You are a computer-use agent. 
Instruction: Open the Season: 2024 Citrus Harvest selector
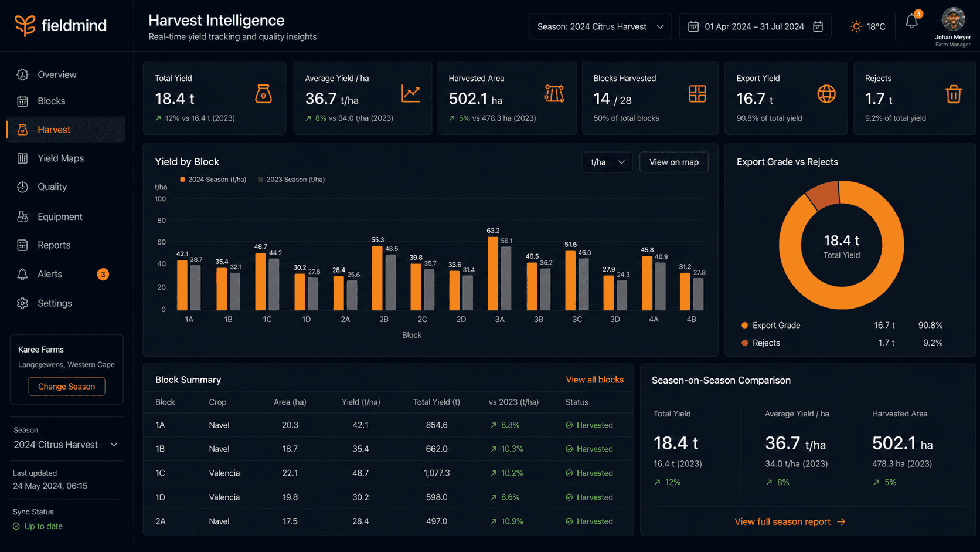(x=600, y=26)
